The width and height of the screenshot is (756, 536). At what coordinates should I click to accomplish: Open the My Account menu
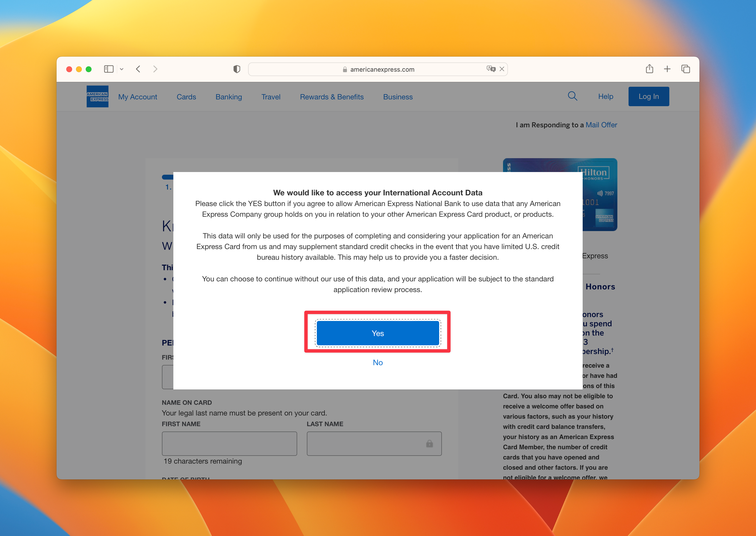pos(138,97)
